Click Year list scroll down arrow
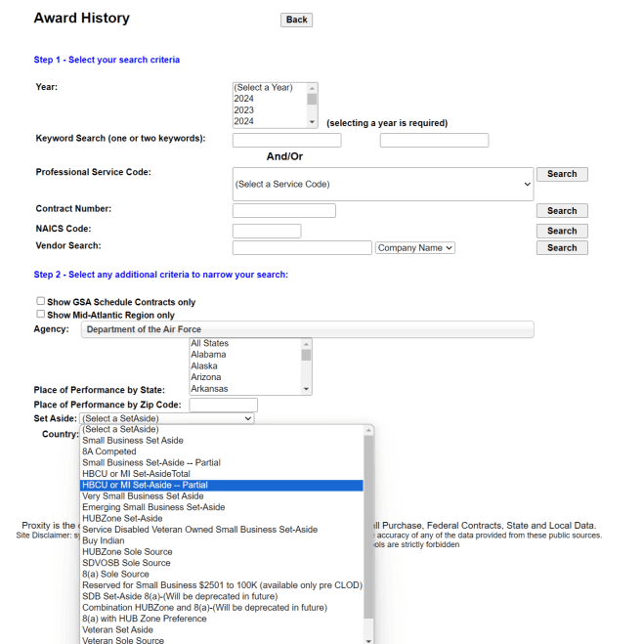Screen dimensions: 644x644 click(312, 122)
